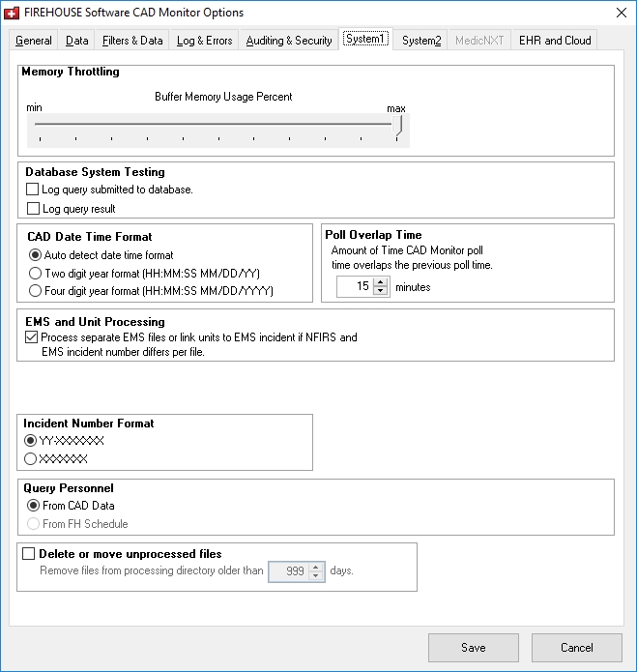
Task: Decrease Poll Overlap Time minutes
Action: [x=381, y=291]
